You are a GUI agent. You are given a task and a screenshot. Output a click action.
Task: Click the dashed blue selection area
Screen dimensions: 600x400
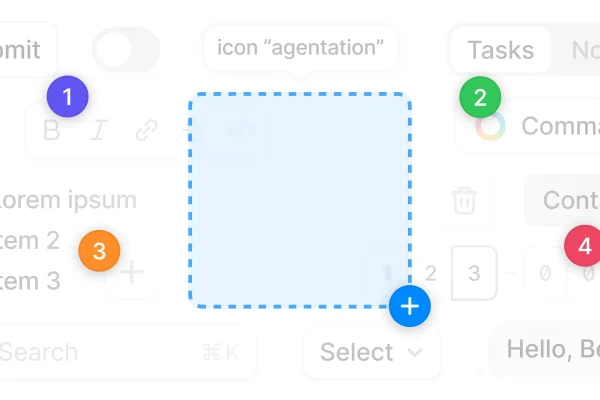tap(300, 200)
